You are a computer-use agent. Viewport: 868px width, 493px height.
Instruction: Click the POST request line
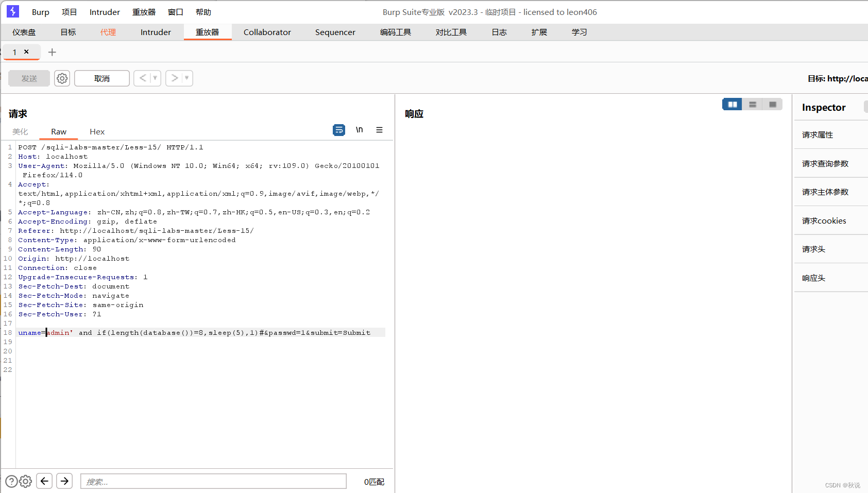pyautogui.click(x=111, y=147)
